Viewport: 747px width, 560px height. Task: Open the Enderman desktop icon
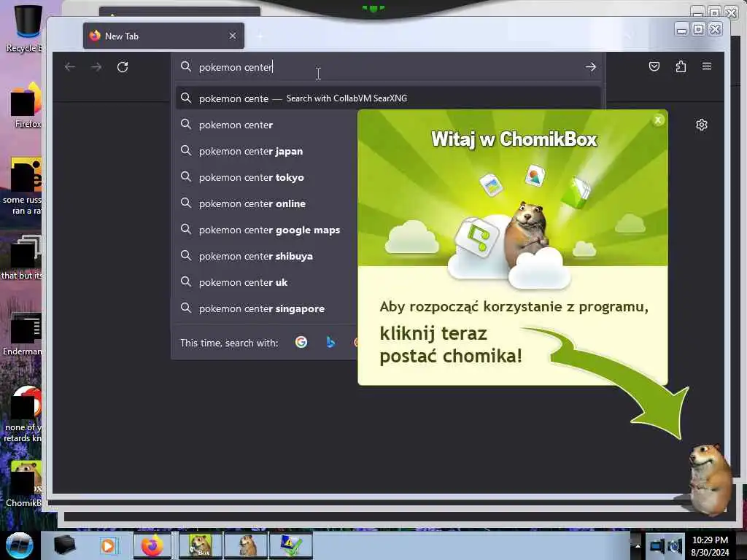coord(24,334)
